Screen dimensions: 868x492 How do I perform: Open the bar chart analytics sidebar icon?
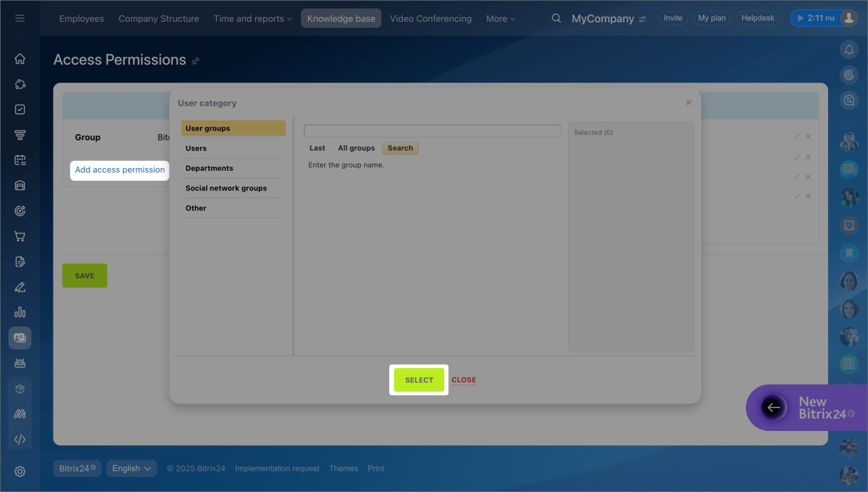click(20, 312)
